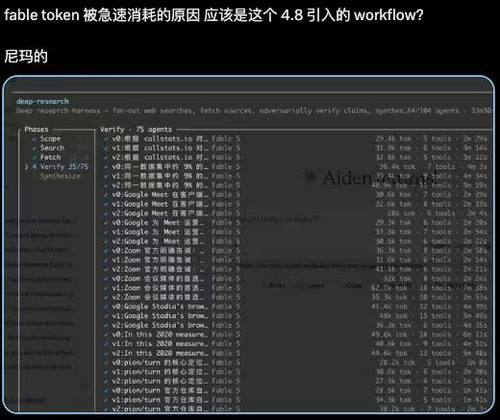The width and height of the screenshot is (500, 420).
Task: Select the v0 Google Stadia's brow row
Action: 295,307
